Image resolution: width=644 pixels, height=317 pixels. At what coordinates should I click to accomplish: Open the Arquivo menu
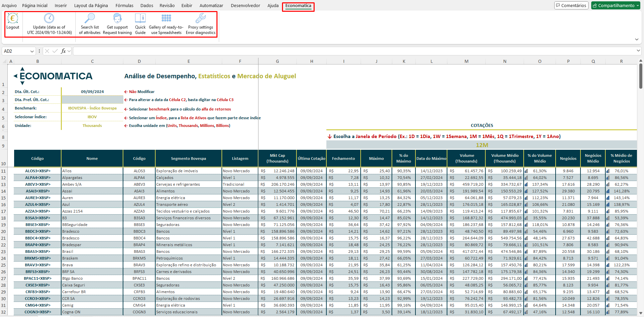coord(9,5)
